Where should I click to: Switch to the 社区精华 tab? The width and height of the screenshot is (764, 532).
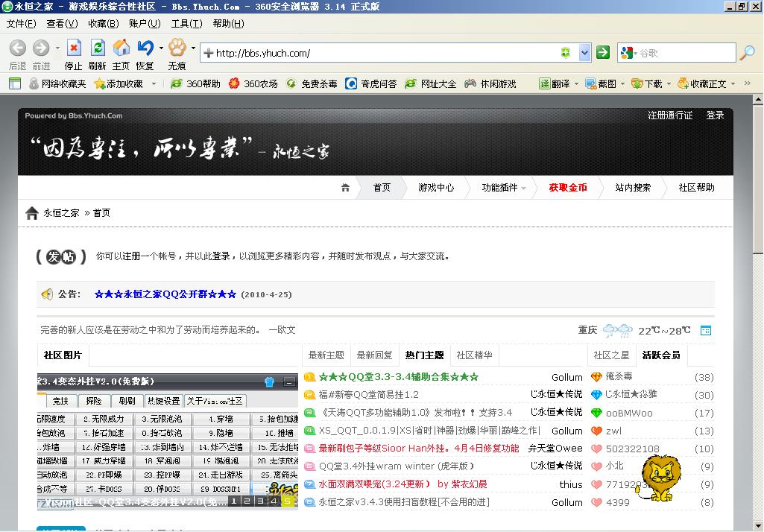coord(474,355)
